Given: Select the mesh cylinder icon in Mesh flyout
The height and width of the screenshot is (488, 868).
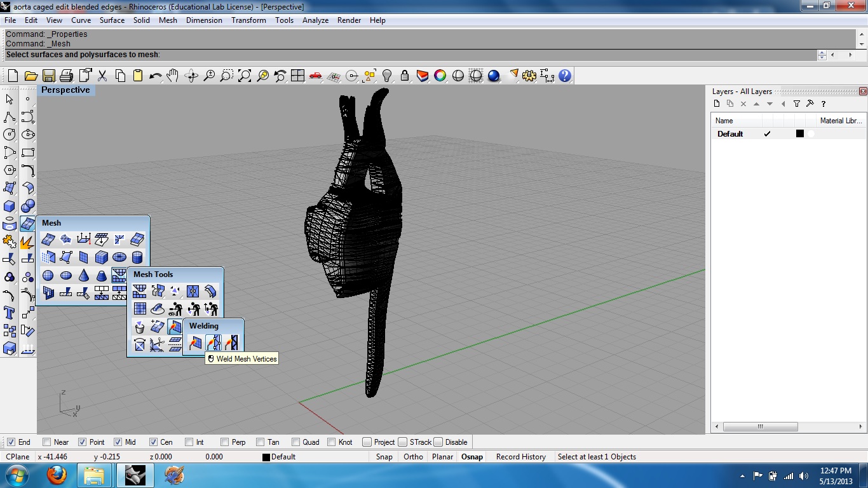Looking at the screenshot, I should [x=137, y=257].
